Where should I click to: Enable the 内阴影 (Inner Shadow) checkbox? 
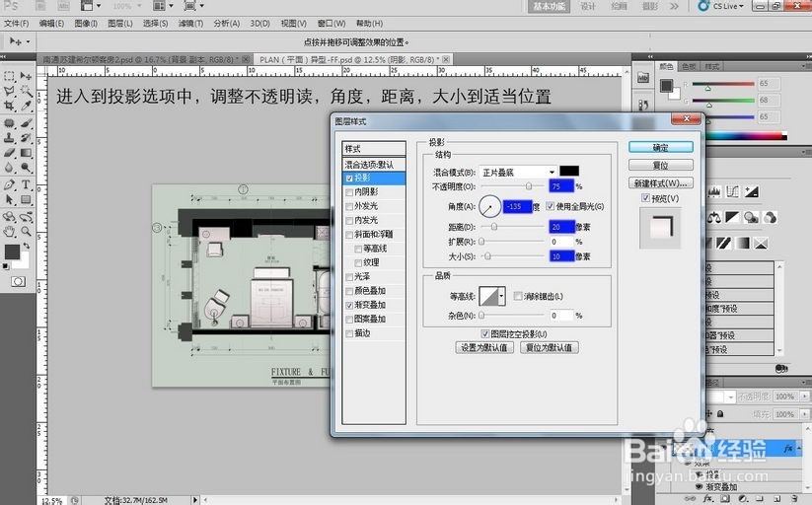349,192
